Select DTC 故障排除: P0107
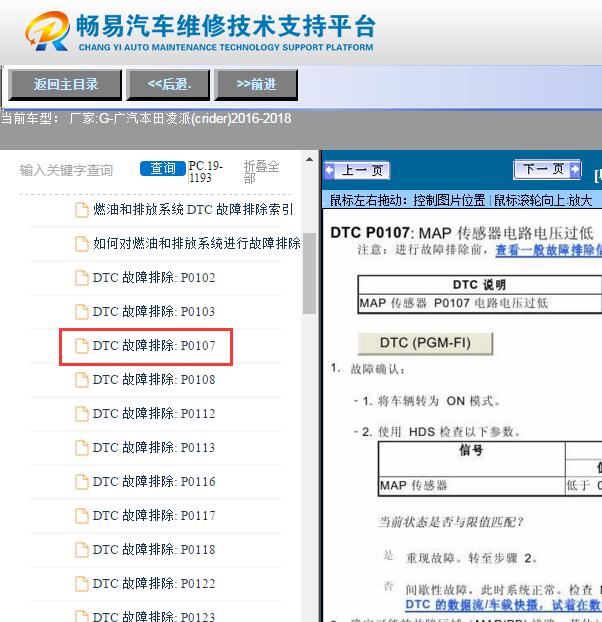Image resolution: width=602 pixels, height=622 pixels. pos(154,346)
